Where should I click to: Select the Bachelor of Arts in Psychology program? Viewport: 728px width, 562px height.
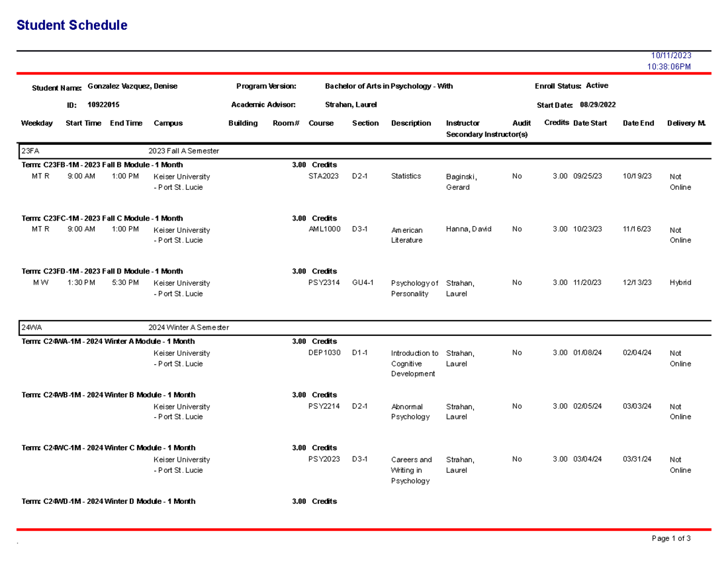pyautogui.click(x=389, y=86)
